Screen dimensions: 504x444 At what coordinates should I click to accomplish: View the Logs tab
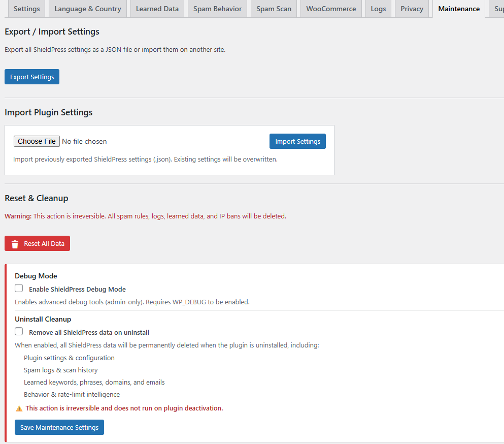click(x=378, y=9)
